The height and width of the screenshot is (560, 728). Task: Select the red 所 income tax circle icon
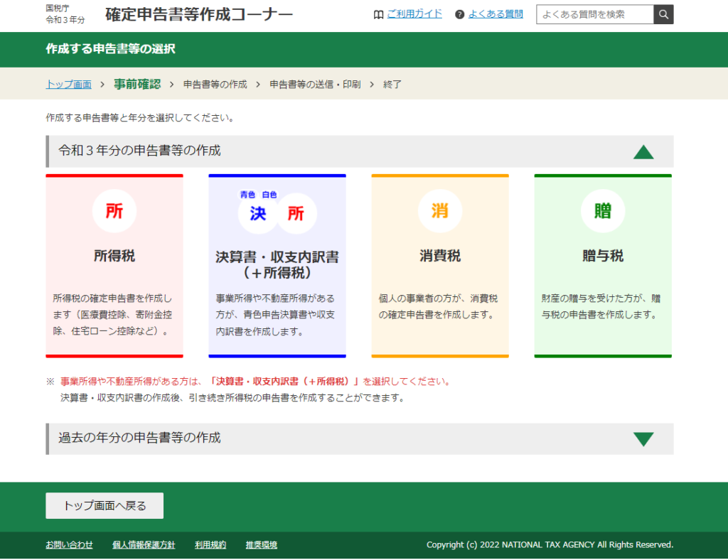(114, 211)
